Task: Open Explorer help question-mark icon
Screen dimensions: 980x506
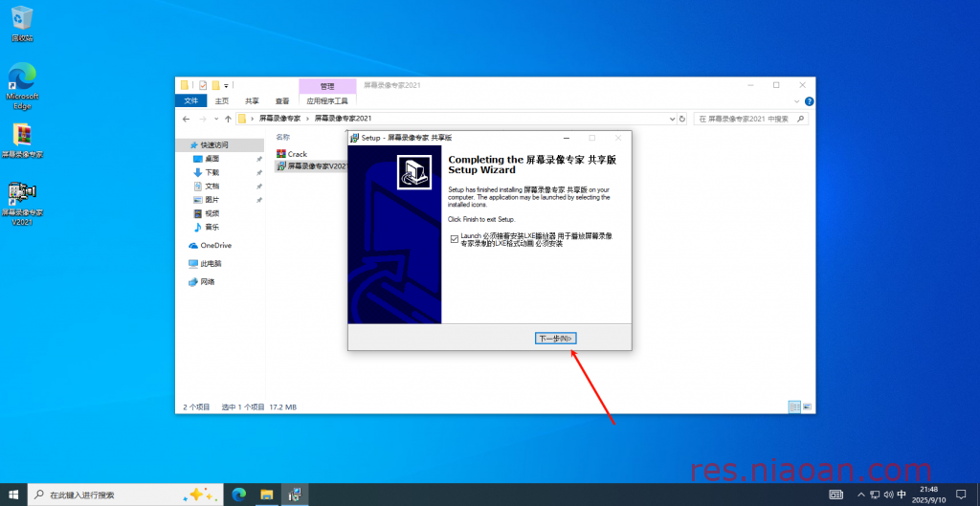Action: click(x=809, y=101)
